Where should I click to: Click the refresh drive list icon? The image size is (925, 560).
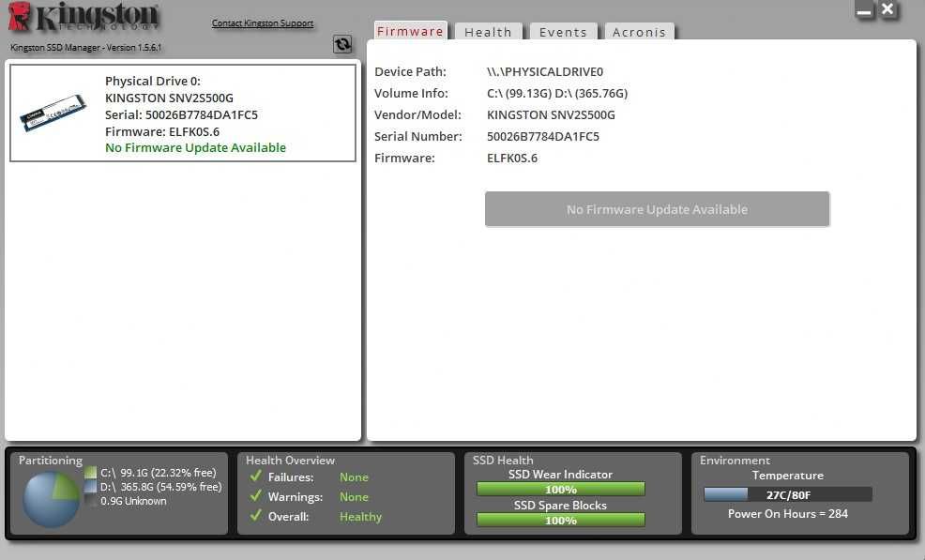342,44
